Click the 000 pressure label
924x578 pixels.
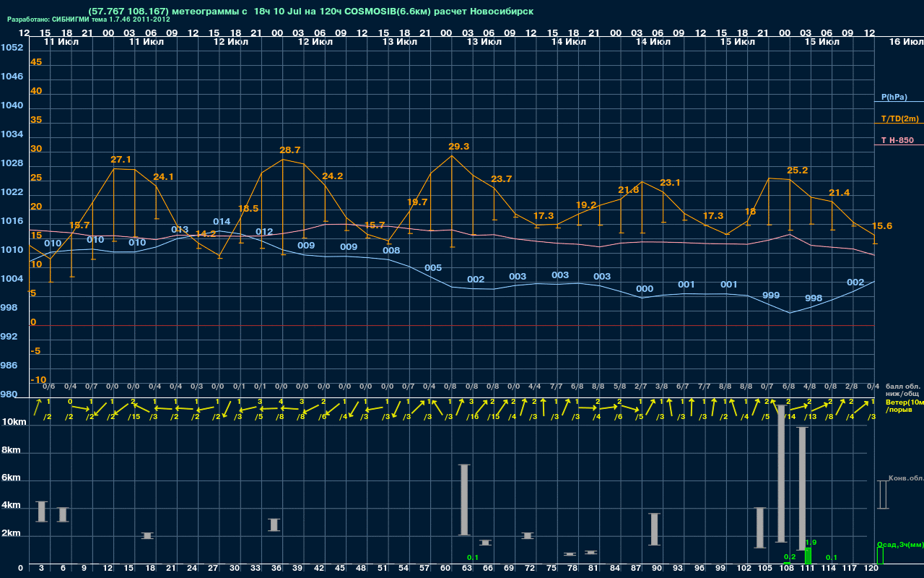[x=645, y=289]
